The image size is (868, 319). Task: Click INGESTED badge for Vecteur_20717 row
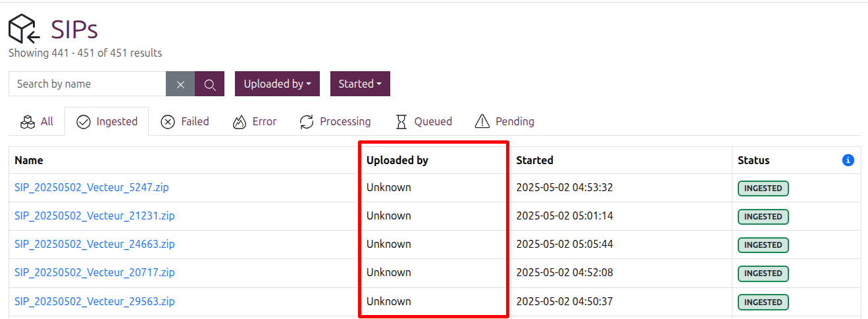pyautogui.click(x=763, y=274)
